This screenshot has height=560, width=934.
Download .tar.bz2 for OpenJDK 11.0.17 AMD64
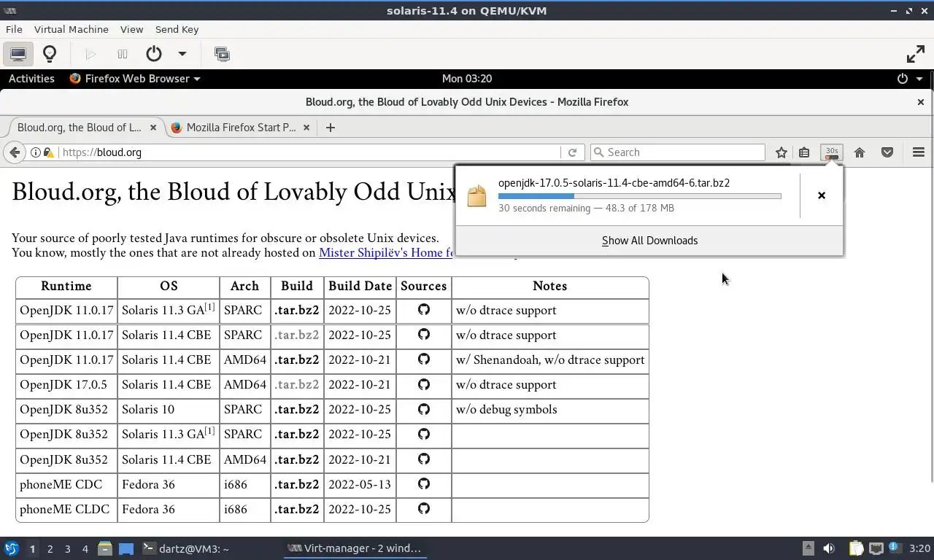click(x=297, y=360)
